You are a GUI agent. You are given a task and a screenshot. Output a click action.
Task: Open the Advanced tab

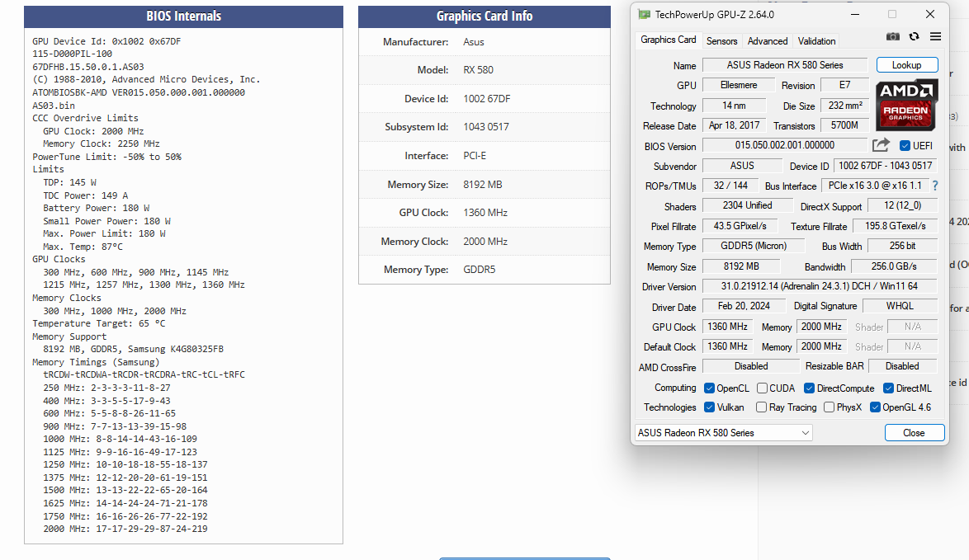pos(768,40)
